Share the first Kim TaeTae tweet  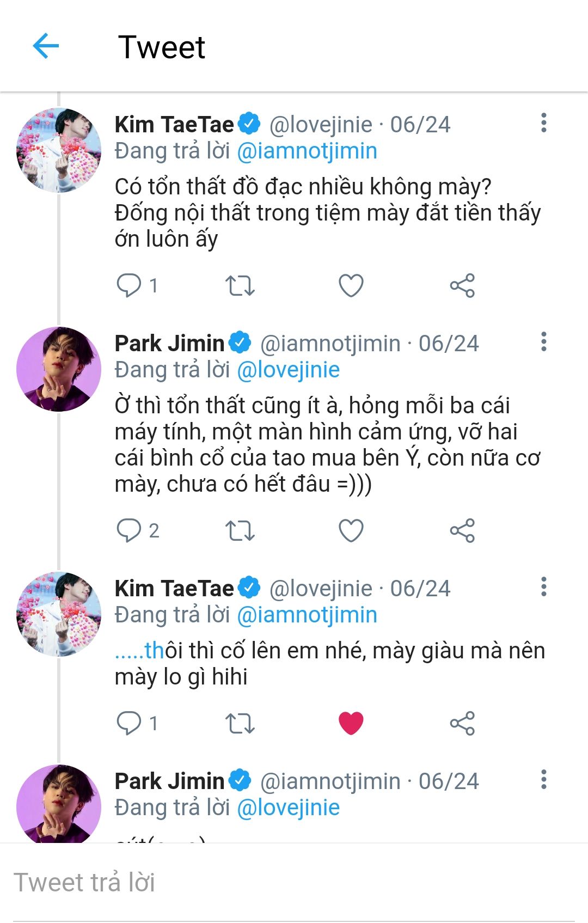pos(462,285)
